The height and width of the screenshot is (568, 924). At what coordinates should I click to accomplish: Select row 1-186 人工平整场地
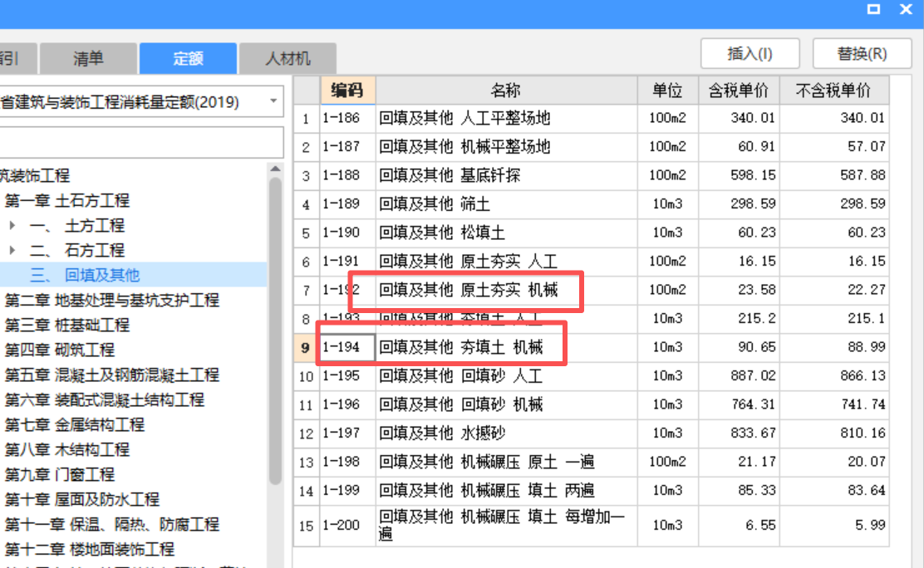tap(499, 118)
